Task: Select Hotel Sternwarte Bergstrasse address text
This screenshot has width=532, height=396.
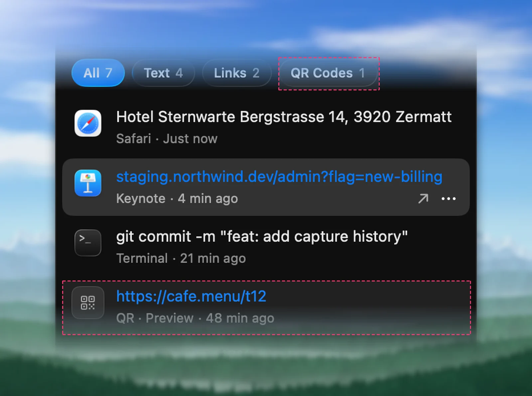Action: (284, 117)
